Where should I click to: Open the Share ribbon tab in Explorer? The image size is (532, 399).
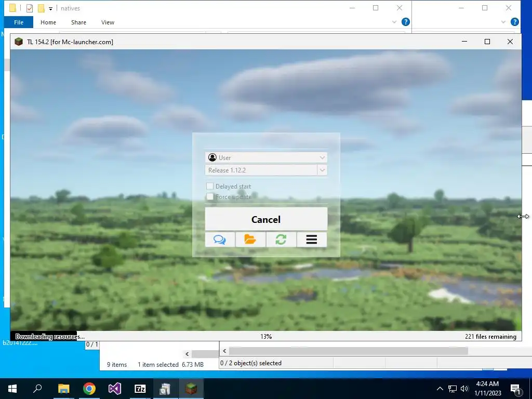78,22
